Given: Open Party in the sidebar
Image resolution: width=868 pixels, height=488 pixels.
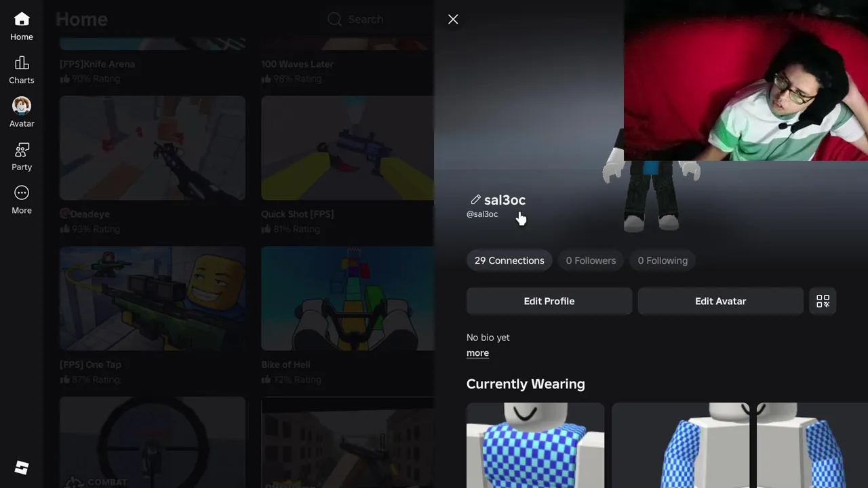Looking at the screenshot, I should coord(22,157).
